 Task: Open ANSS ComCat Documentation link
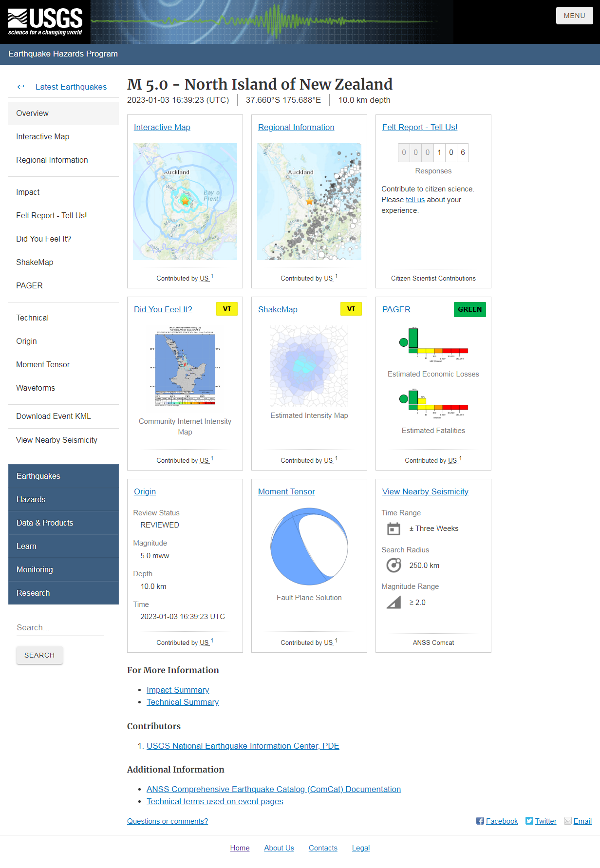click(274, 789)
